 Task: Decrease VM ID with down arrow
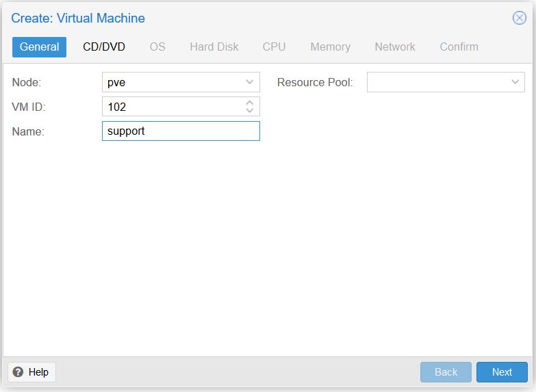click(250, 110)
